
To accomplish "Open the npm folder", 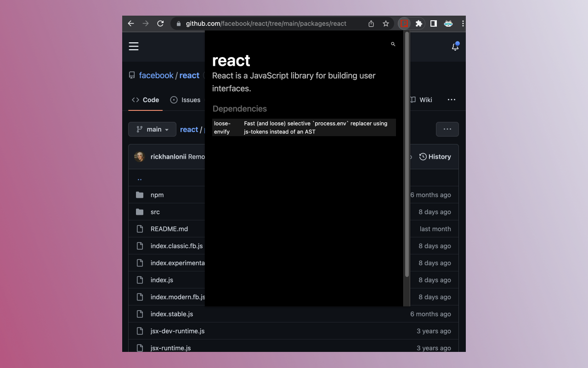I will tap(157, 195).
